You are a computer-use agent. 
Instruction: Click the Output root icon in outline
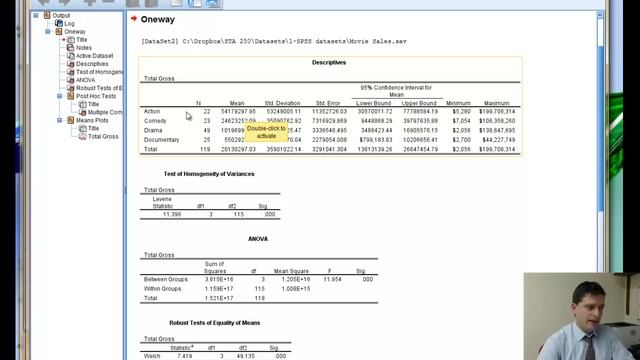point(47,16)
